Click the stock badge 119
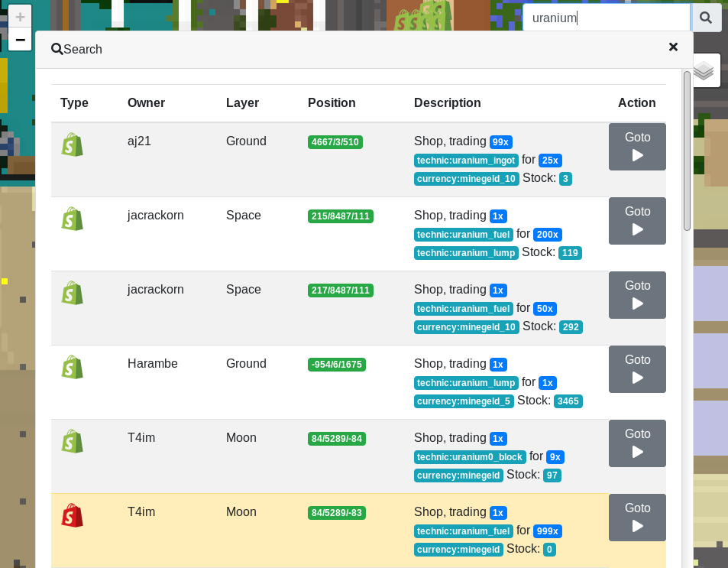This screenshot has height=568, width=728. click(570, 253)
